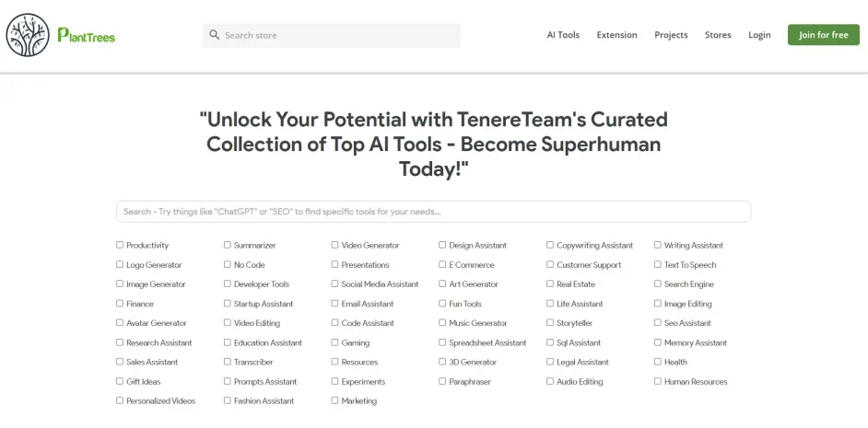
Task: Click the Login link
Action: click(759, 35)
